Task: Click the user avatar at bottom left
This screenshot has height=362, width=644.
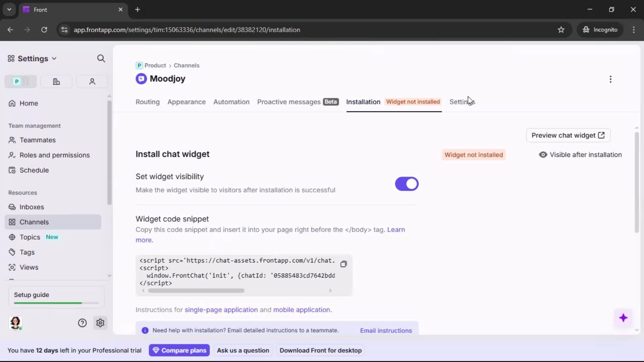Action: [15, 323]
